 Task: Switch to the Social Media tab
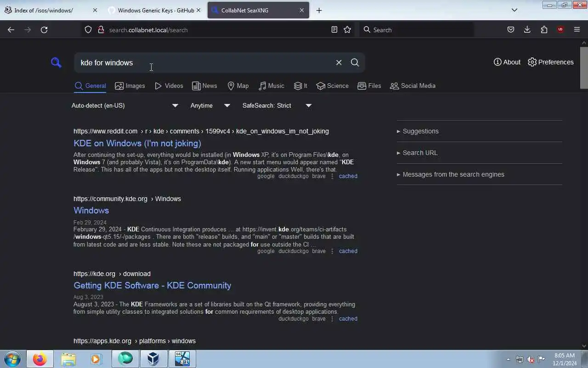tap(413, 86)
